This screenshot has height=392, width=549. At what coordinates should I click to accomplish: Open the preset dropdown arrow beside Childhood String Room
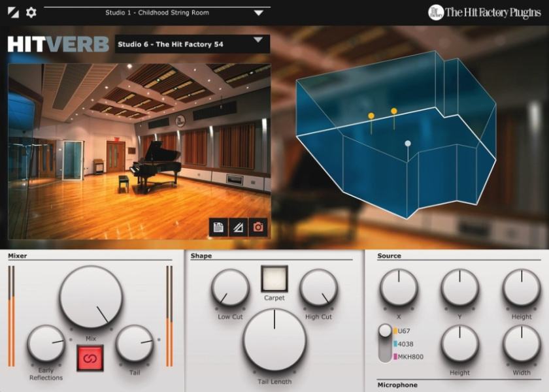258,13
